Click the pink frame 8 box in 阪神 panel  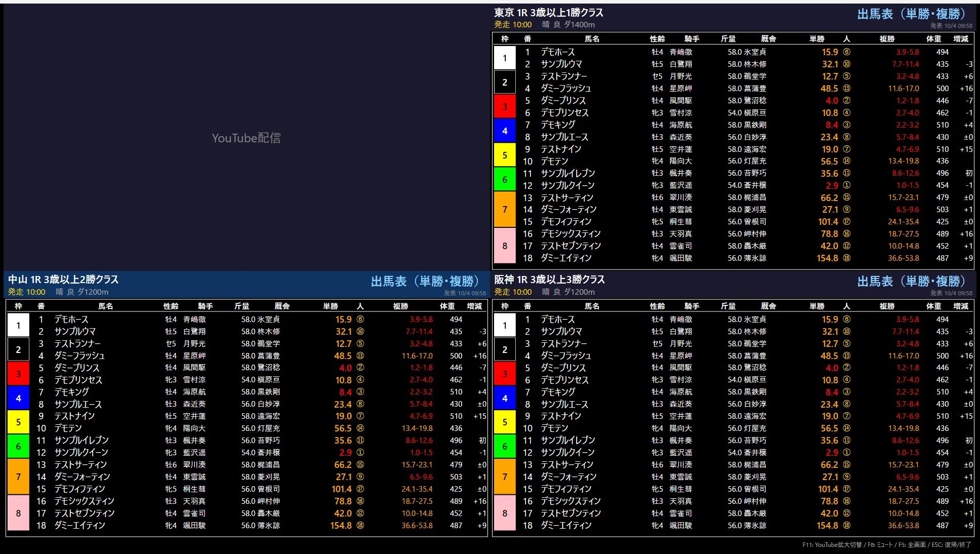coord(505,513)
